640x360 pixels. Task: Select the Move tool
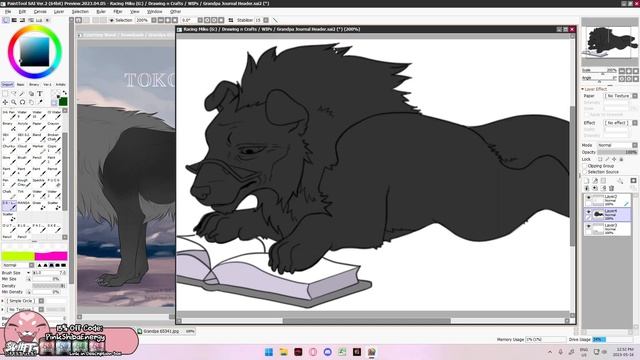[x=5, y=102]
